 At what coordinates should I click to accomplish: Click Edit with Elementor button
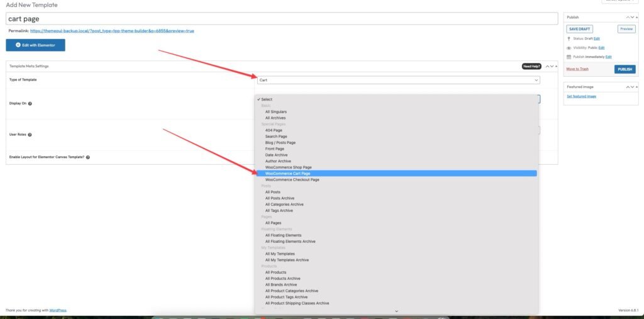(35, 45)
